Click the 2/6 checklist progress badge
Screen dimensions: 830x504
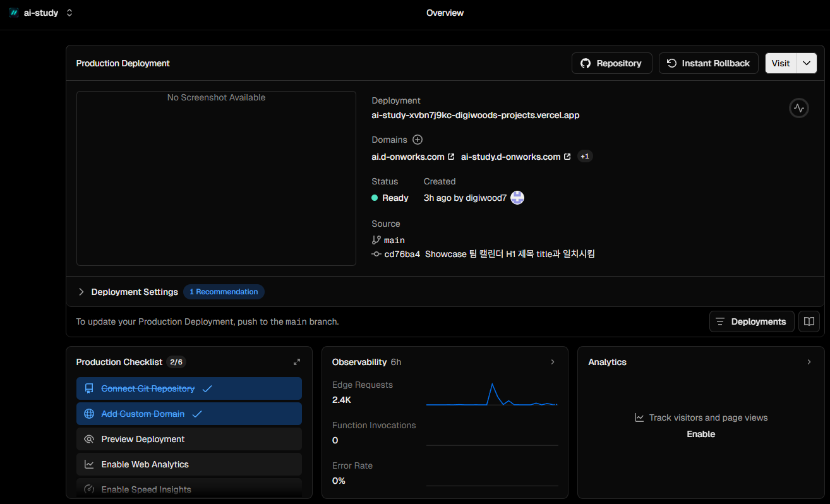tap(176, 362)
